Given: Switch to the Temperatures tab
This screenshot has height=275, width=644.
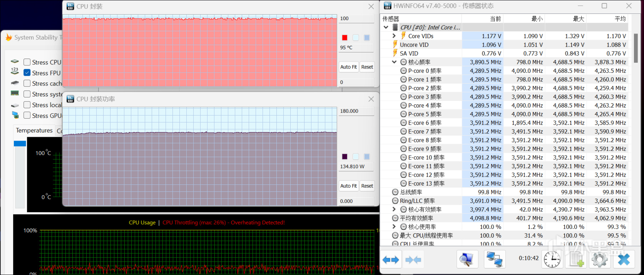Looking at the screenshot, I should pos(34,131).
